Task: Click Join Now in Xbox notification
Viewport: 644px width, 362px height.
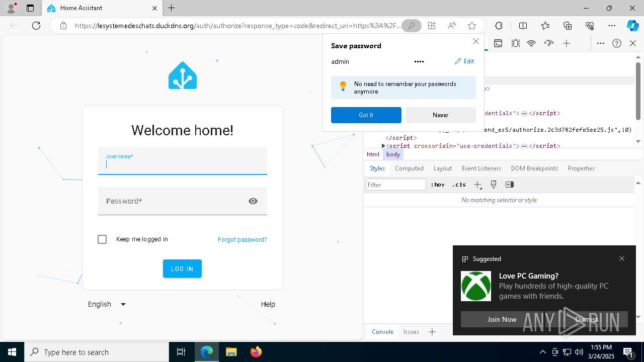Action: [x=502, y=319]
